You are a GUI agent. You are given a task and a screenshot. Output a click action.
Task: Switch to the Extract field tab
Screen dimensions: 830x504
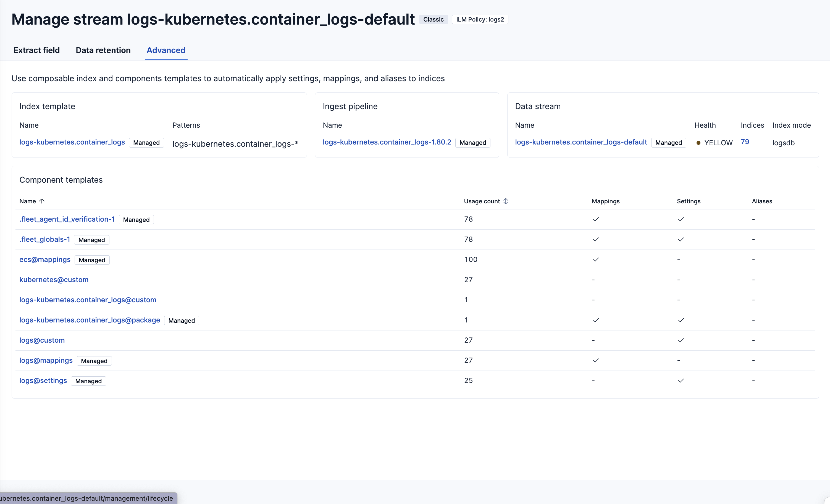point(36,50)
